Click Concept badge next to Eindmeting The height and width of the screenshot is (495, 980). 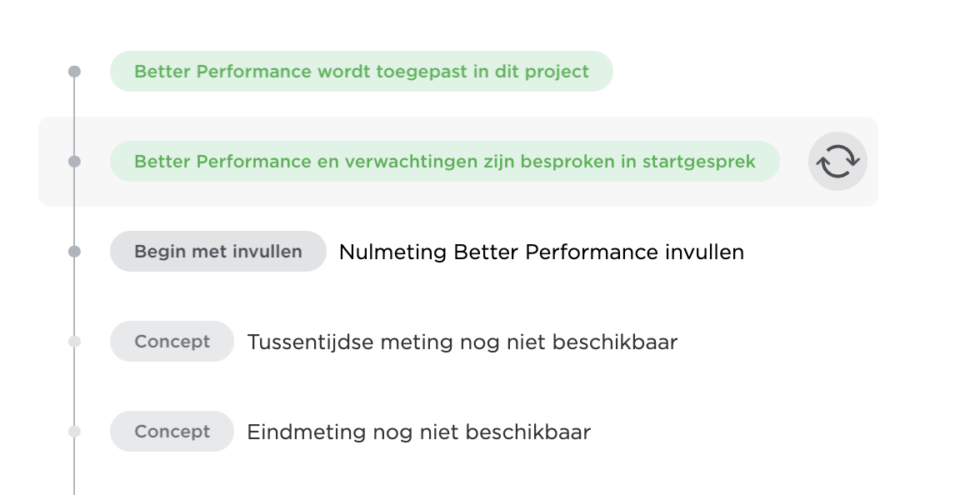[x=172, y=432]
